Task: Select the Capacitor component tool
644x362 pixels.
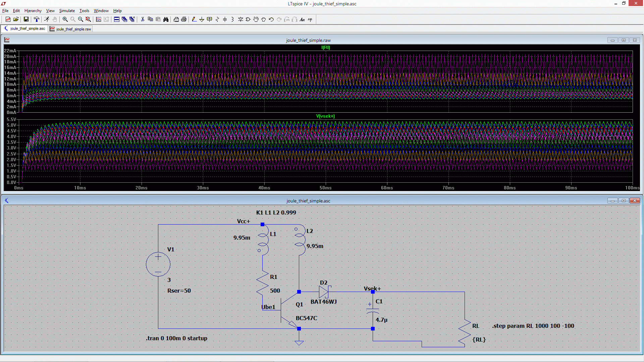Action: pos(225,19)
